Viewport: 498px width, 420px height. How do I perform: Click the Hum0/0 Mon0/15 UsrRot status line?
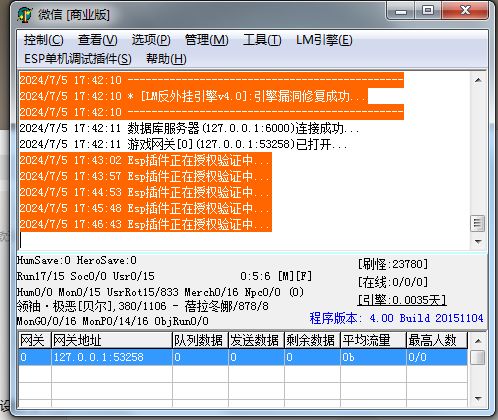pyautogui.click(x=160, y=292)
